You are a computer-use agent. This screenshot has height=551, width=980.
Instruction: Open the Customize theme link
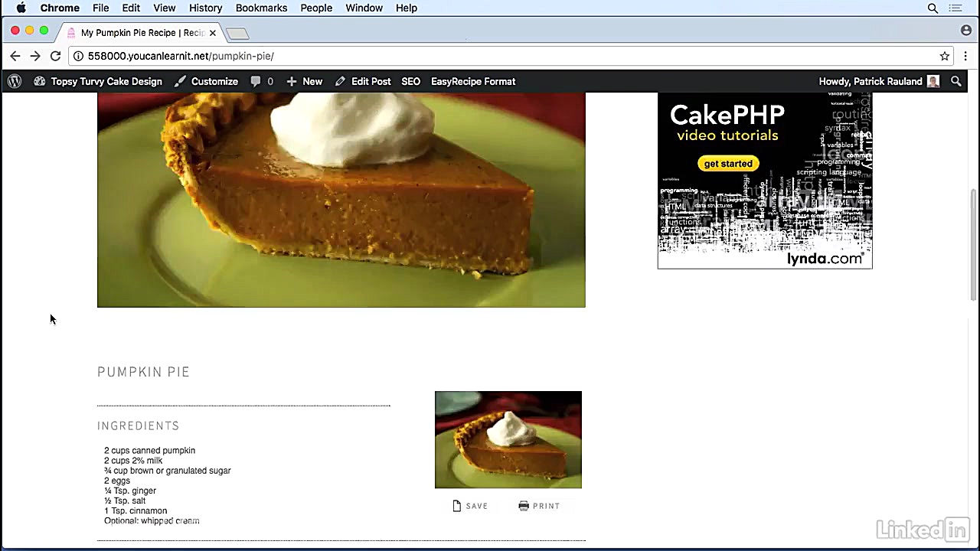click(206, 81)
